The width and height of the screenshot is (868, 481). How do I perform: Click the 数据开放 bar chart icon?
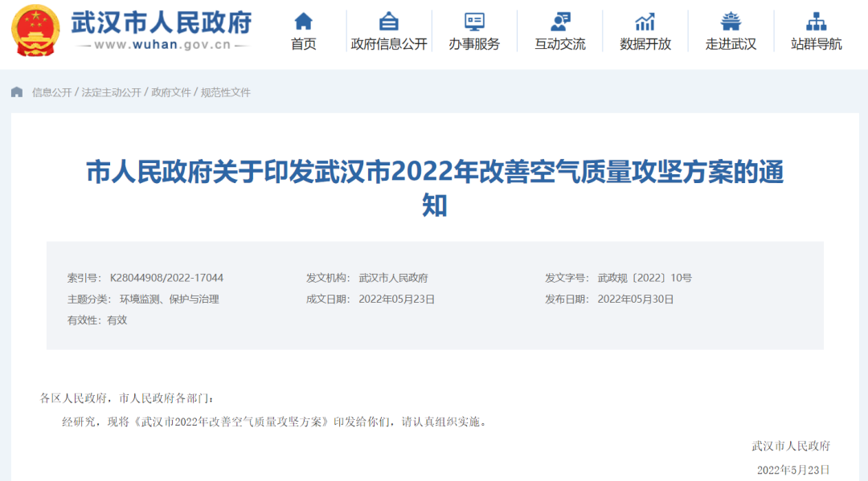pyautogui.click(x=645, y=22)
